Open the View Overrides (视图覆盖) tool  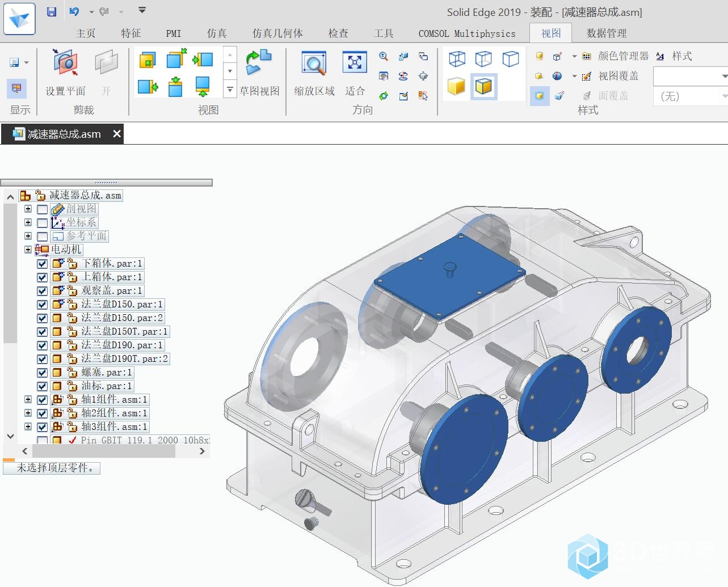[610, 76]
